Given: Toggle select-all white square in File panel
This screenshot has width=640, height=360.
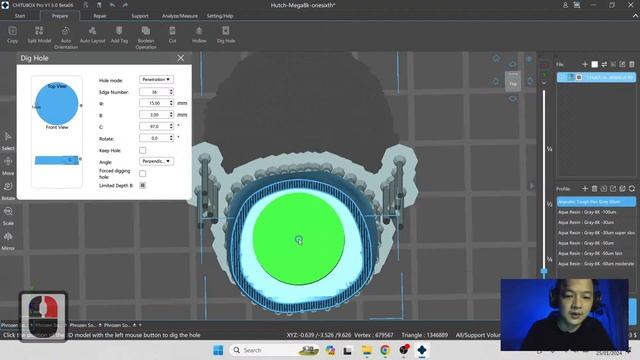Looking at the screenshot, I should tap(595, 64).
